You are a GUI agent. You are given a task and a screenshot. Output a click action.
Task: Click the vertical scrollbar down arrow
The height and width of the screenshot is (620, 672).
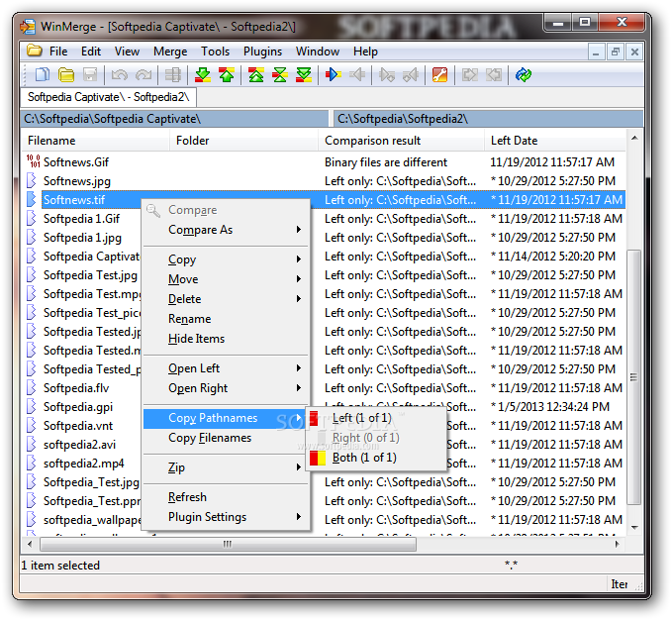pos(634,528)
